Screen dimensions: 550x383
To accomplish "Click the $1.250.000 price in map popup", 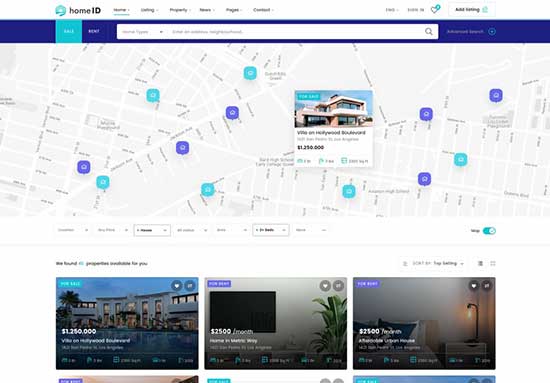I will click(x=310, y=147).
